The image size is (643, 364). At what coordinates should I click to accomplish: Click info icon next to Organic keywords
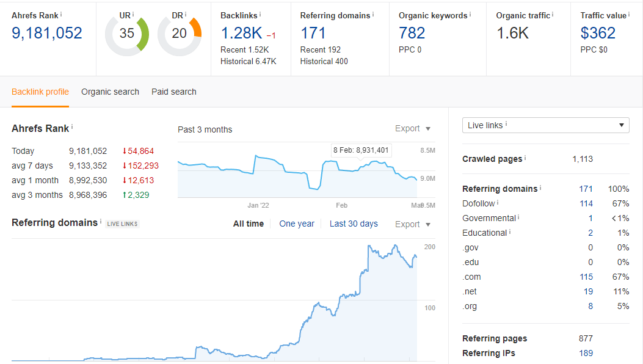point(470,15)
